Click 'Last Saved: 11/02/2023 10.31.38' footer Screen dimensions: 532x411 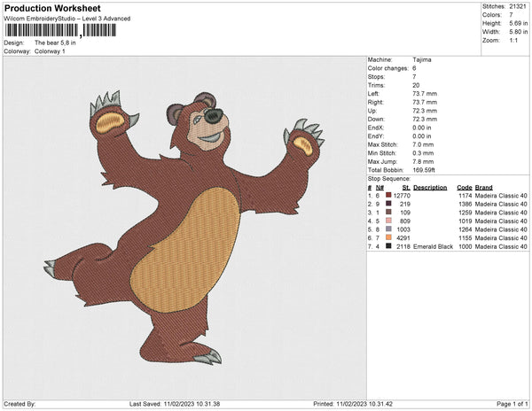pos(175,404)
